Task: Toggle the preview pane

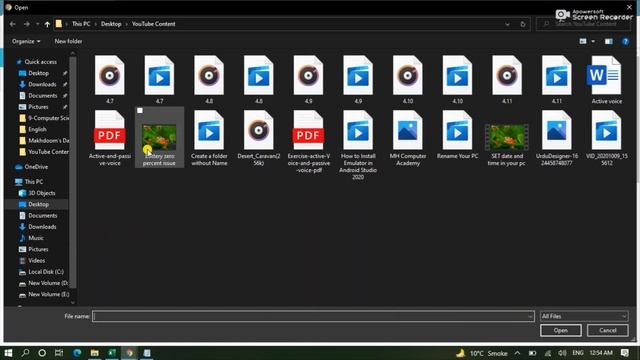Action: click(609, 41)
